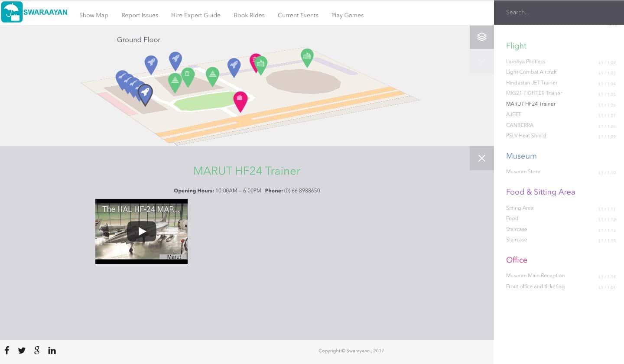Open the Facebook social link

click(x=7, y=350)
